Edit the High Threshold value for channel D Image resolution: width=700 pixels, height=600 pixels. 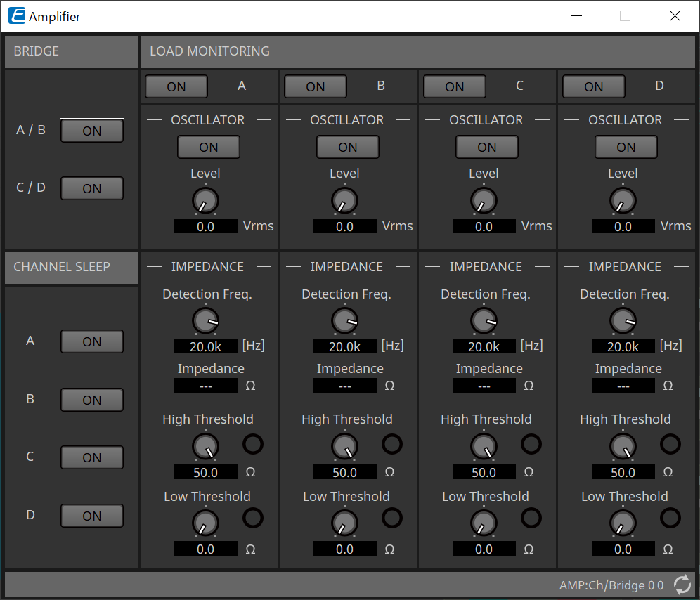pos(623,471)
